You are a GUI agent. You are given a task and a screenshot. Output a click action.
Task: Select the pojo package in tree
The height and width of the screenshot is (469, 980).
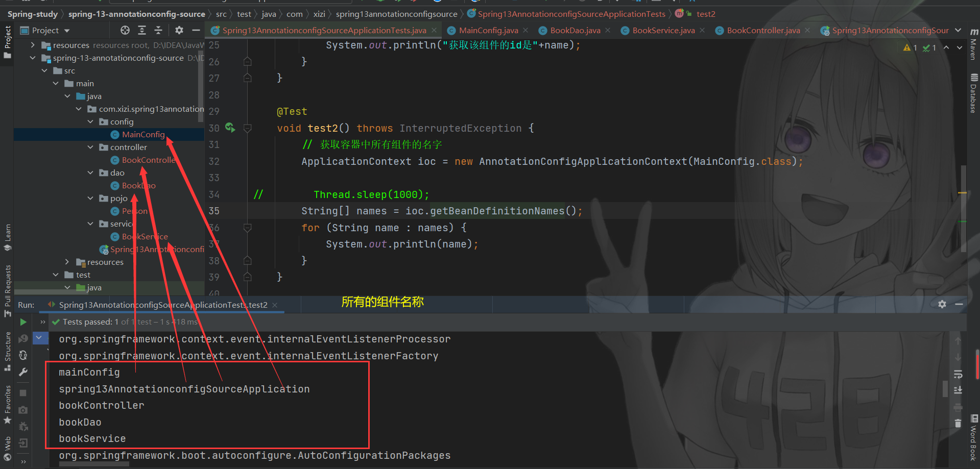(x=119, y=198)
